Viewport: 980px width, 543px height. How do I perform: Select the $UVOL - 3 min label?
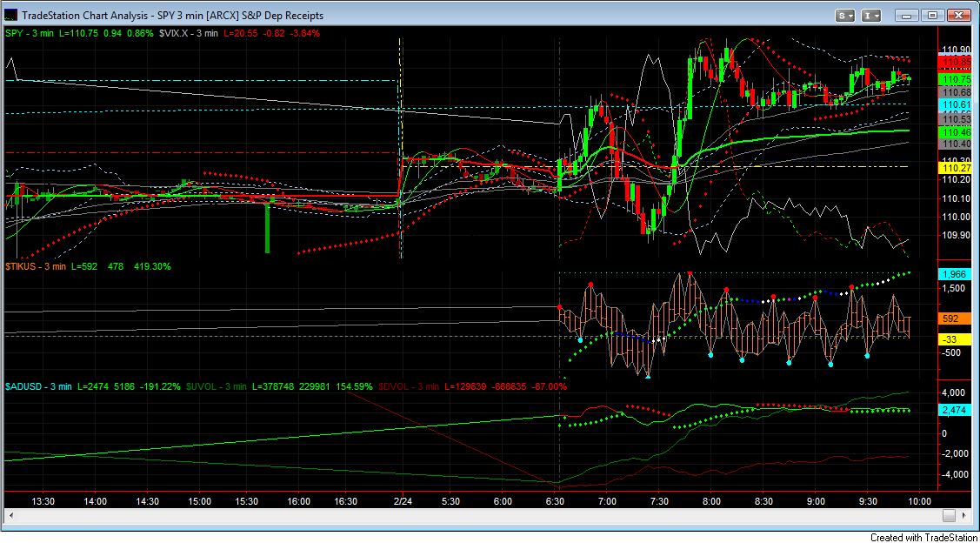click(x=217, y=386)
